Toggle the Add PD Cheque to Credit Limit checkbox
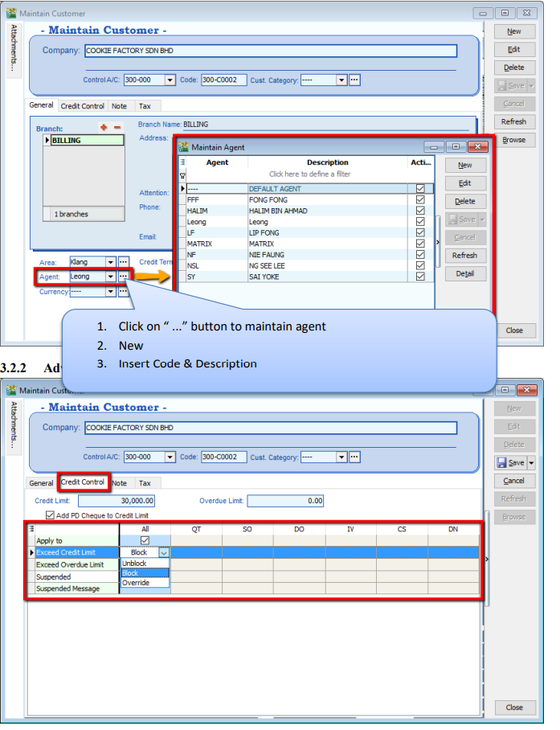 click(x=50, y=515)
